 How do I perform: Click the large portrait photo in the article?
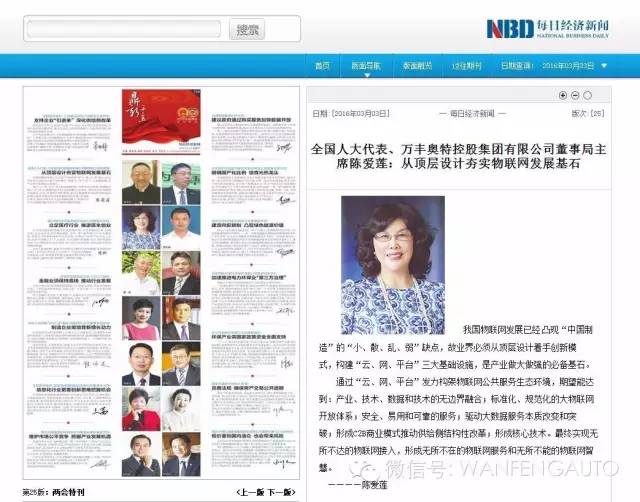pos(393,265)
